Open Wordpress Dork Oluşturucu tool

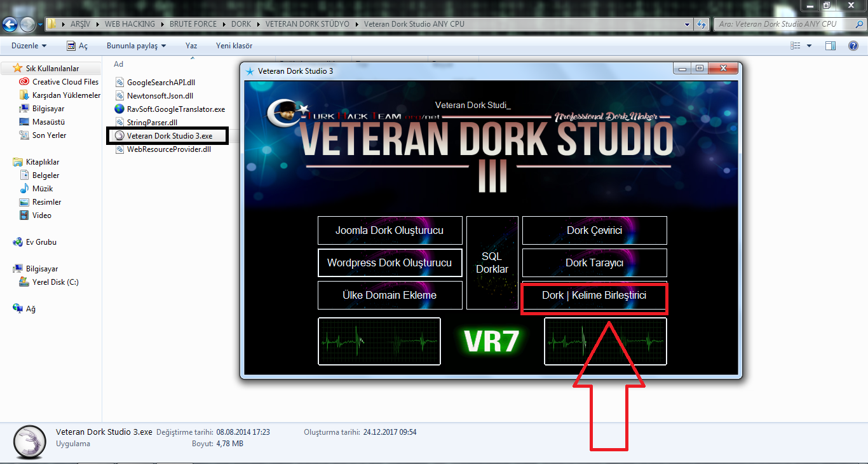click(x=390, y=263)
